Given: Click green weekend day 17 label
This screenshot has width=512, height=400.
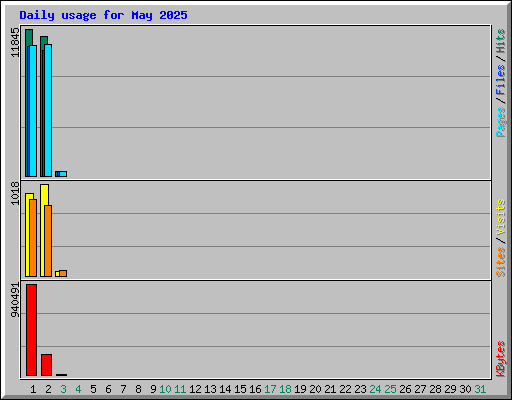Looking at the screenshot, I should (270, 389).
